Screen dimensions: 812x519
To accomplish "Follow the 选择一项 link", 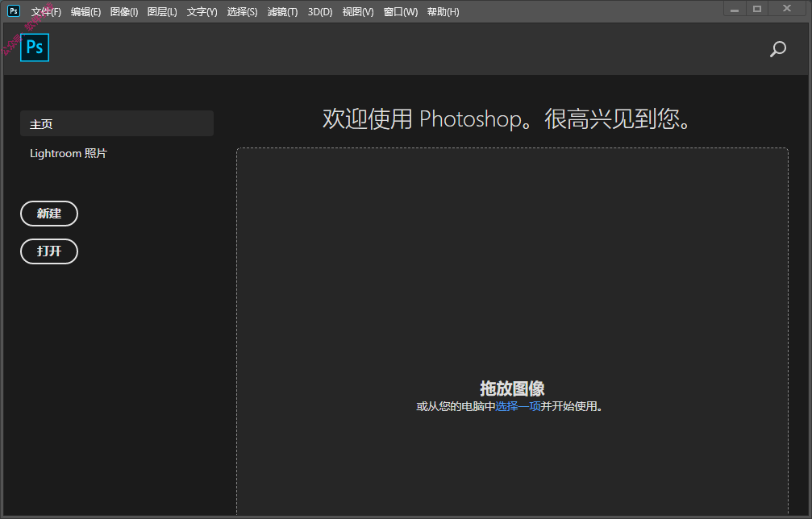I will click(518, 406).
